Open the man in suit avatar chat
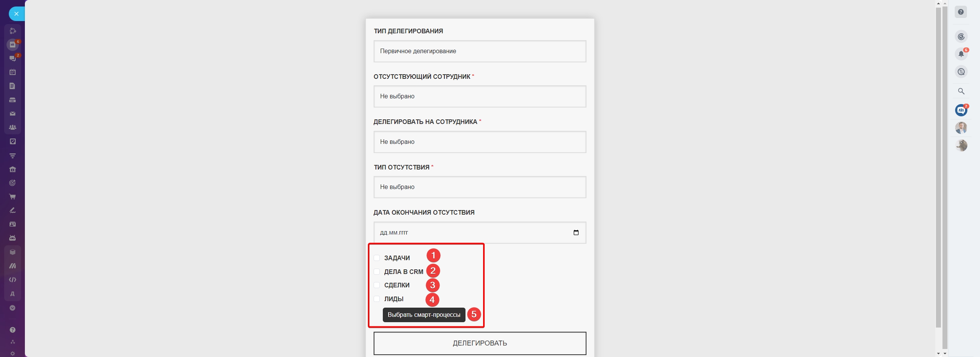980x357 pixels. [x=961, y=128]
